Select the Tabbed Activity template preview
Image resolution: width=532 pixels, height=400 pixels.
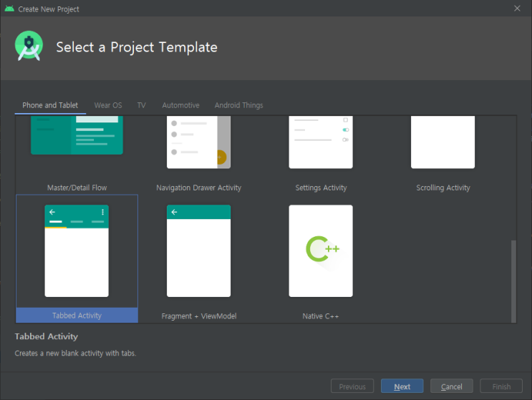(77, 251)
